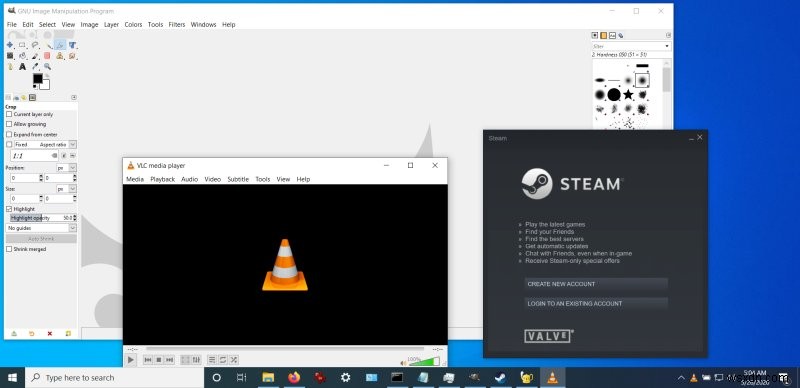Open Steam icon on the taskbar
Screen dimensions: 800x388
500,378
